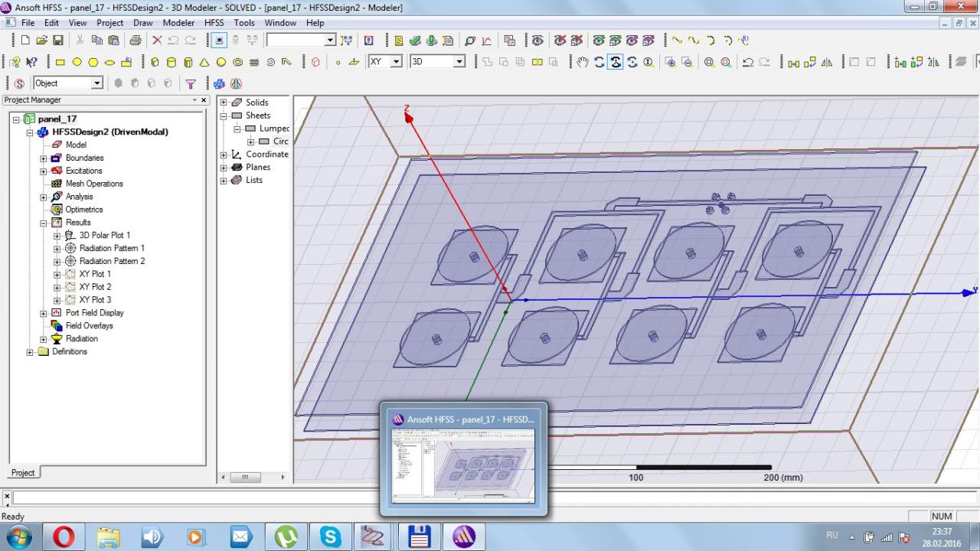
Task: Click the Validate green checkmark icon
Action: [415, 41]
